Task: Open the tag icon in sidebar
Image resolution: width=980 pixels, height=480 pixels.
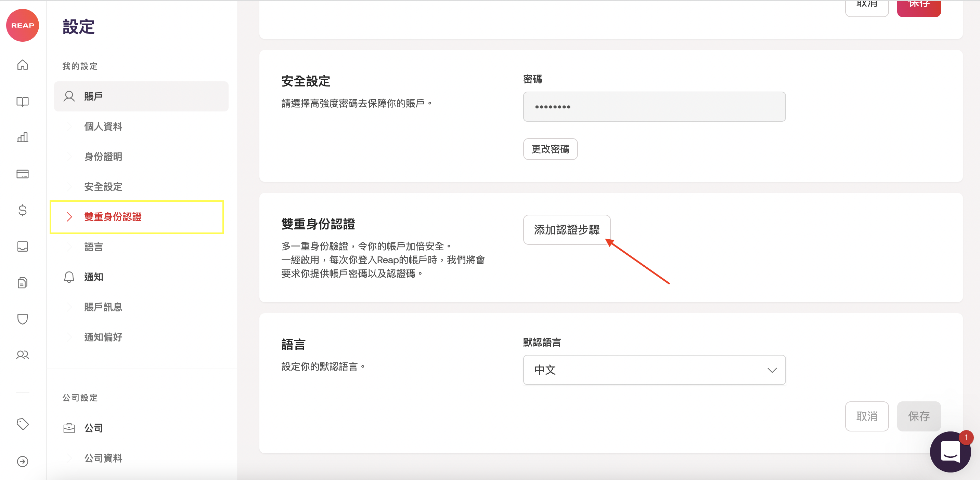Action: 23,424
